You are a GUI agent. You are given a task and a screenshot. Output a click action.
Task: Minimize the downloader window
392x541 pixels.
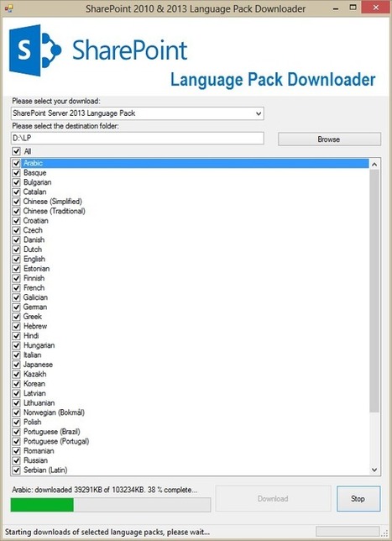click(337, 8)
